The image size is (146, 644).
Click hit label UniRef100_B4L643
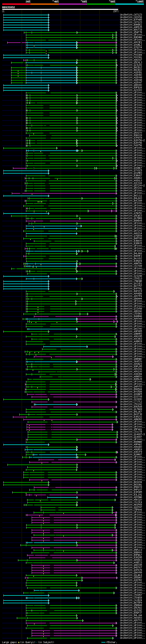[131, 198]
